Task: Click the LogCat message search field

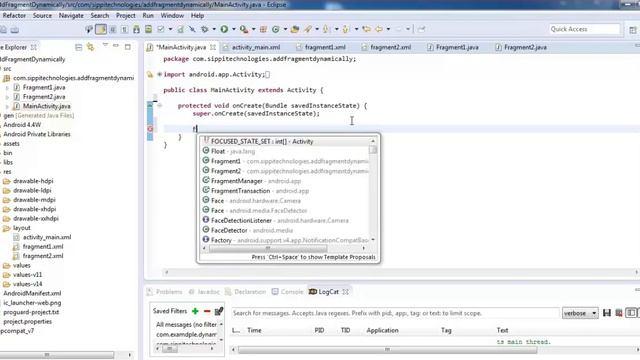Action: coord(395,313)
